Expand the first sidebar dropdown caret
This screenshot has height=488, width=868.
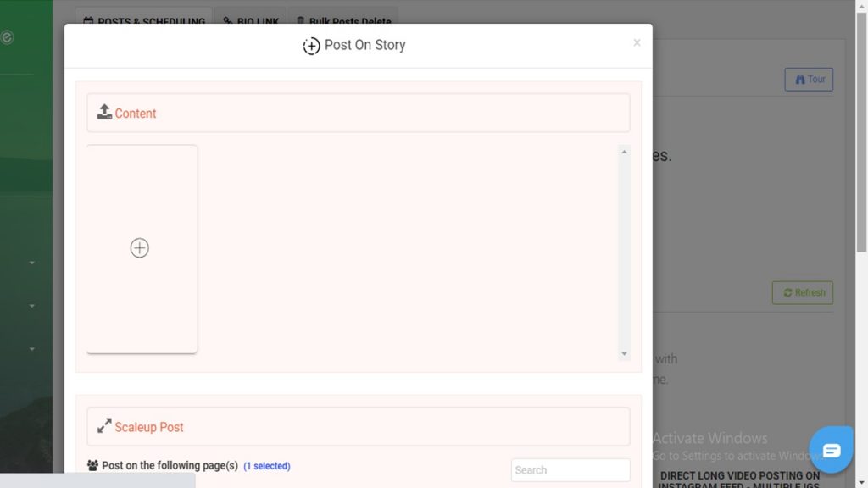pyautogui.click(x=31, y=263)
